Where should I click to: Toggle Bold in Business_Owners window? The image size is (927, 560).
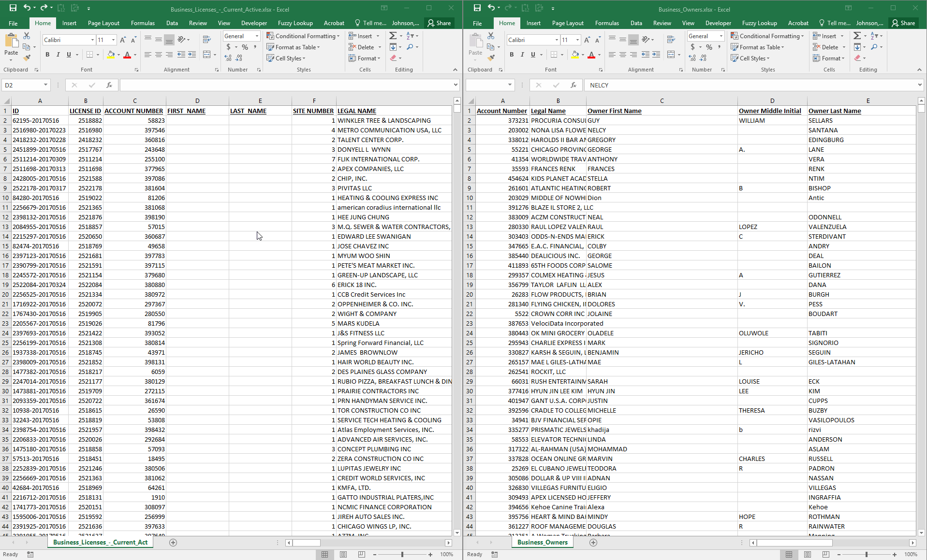pos(512,55)
